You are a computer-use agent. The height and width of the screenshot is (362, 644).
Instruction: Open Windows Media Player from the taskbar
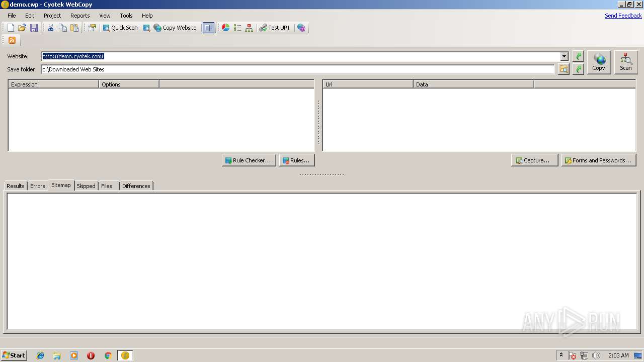tap(74, 355)
